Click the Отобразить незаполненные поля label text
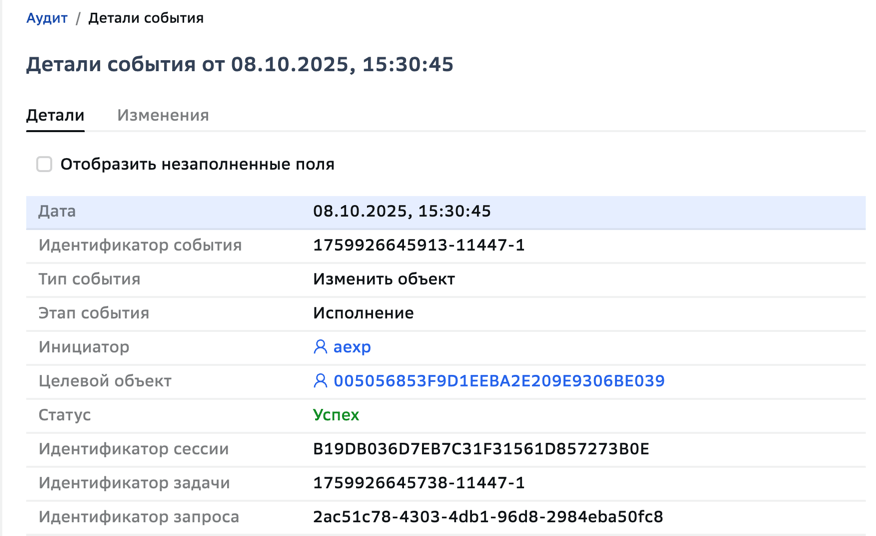 (x=197, y=164)
